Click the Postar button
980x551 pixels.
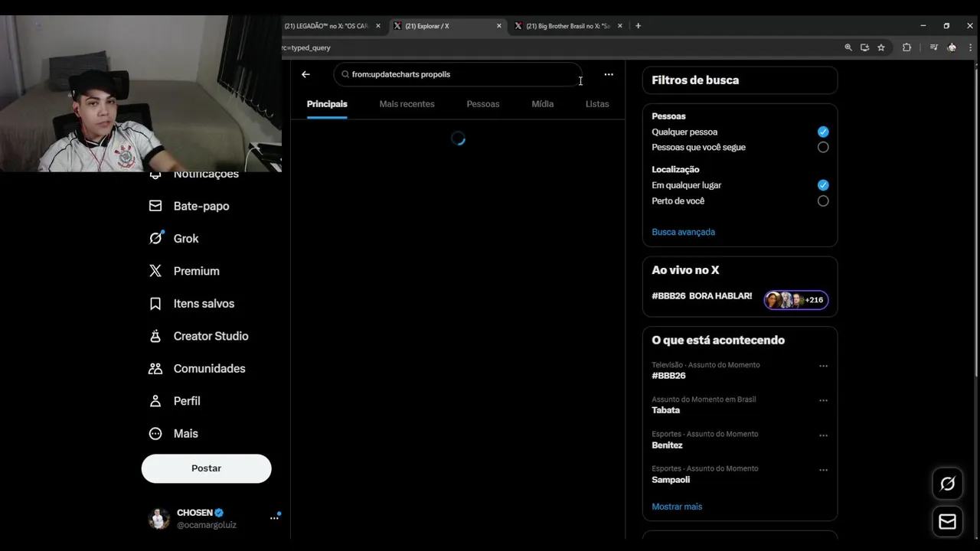click(206, 468)
